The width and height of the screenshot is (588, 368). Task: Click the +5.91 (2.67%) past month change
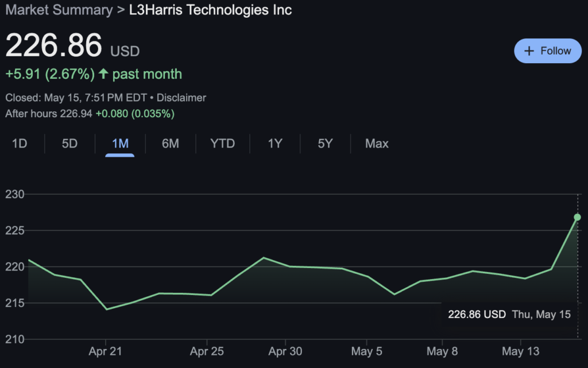(94, 74)
